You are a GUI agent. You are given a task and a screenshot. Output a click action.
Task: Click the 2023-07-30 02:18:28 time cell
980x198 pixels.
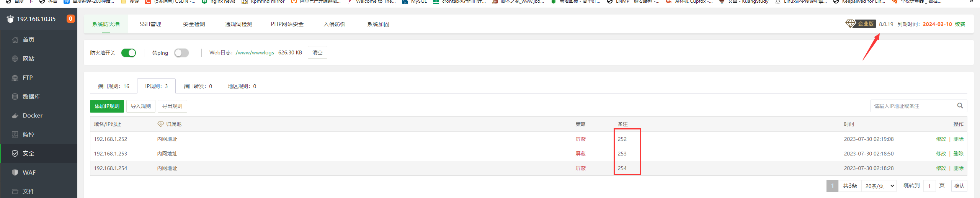[x=869, y=168]
